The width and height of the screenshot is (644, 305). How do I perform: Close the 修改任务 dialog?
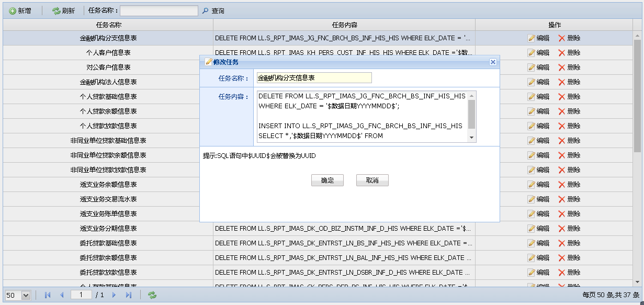(493, 62)
